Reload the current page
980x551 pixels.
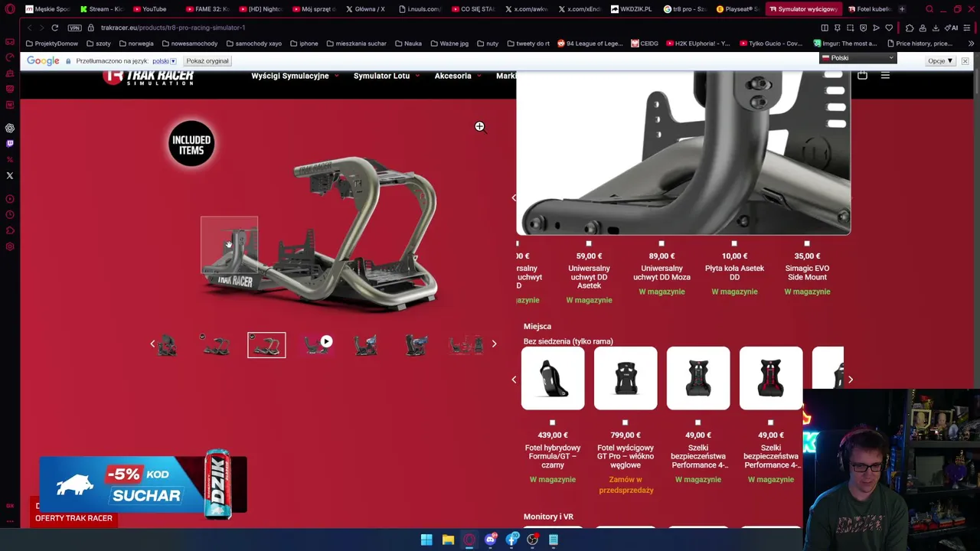click(x=55, y=28)
